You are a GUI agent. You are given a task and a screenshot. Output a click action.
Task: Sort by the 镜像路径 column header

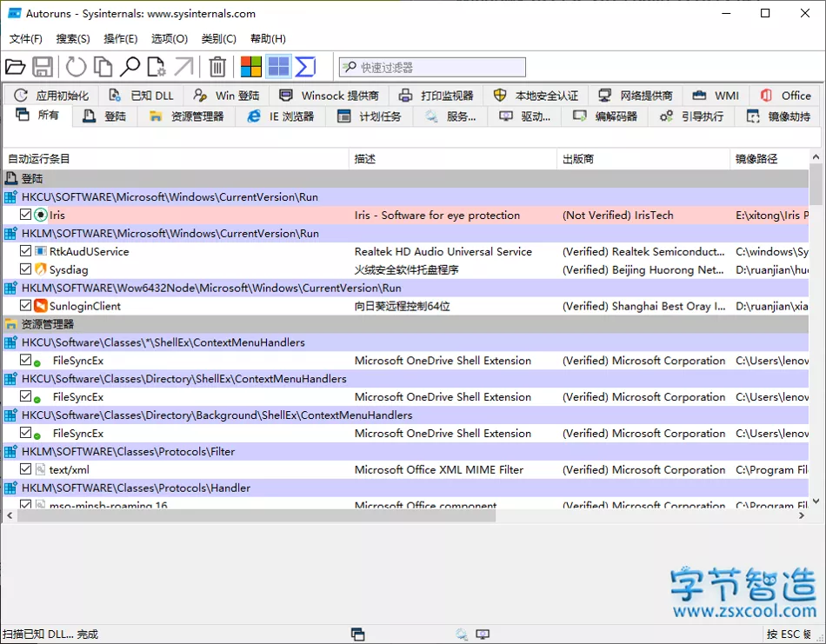point(769,159)
